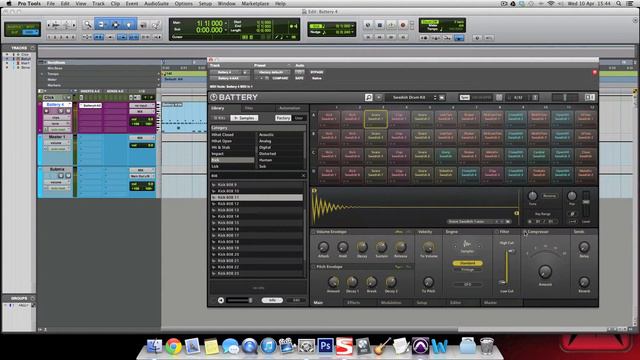Click the To Volume velocity knob

tap(429, 247)
